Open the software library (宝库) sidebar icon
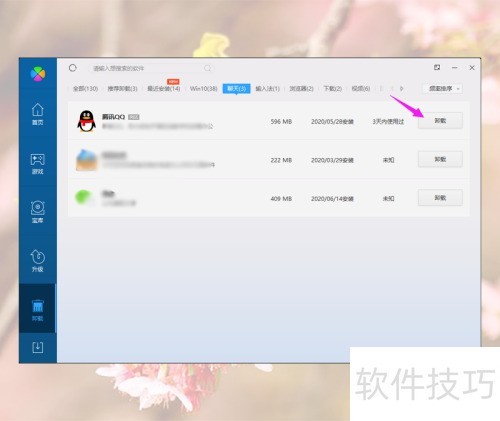Viewport: 500px width, 421px height. (37, 212)
